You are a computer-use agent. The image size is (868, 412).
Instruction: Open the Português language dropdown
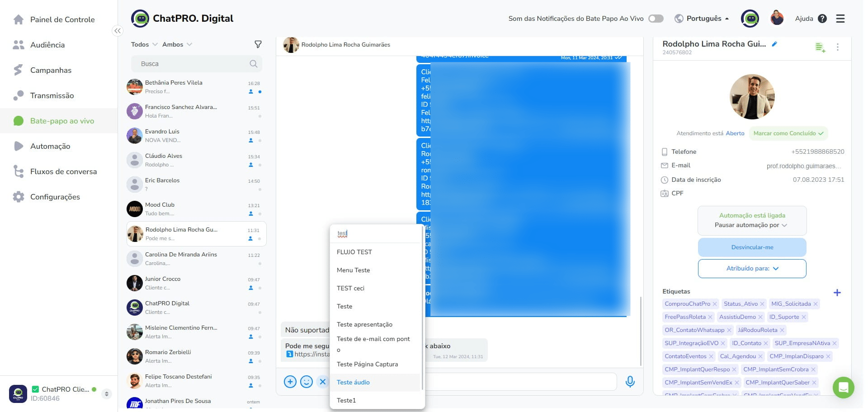702,19
